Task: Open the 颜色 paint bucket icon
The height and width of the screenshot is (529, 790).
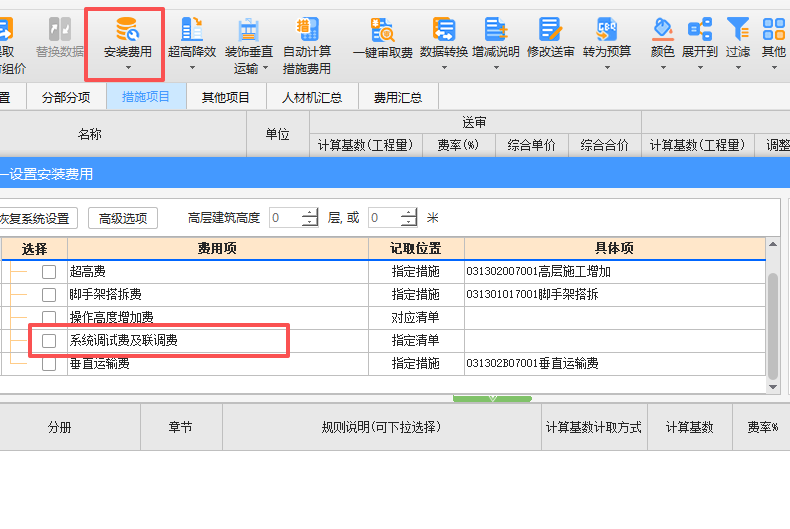Action: pos(663,29)
